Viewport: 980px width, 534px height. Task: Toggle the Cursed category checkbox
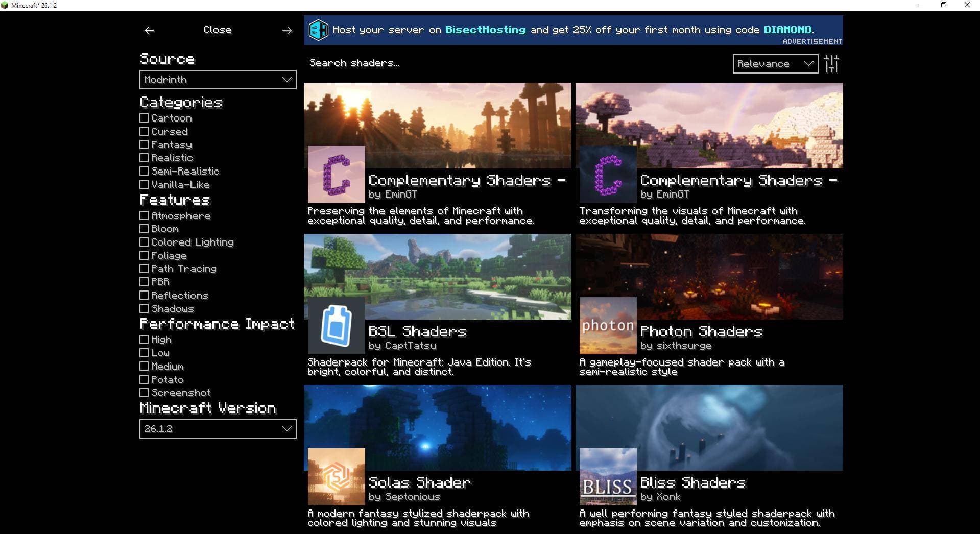[x=144, y=131]
